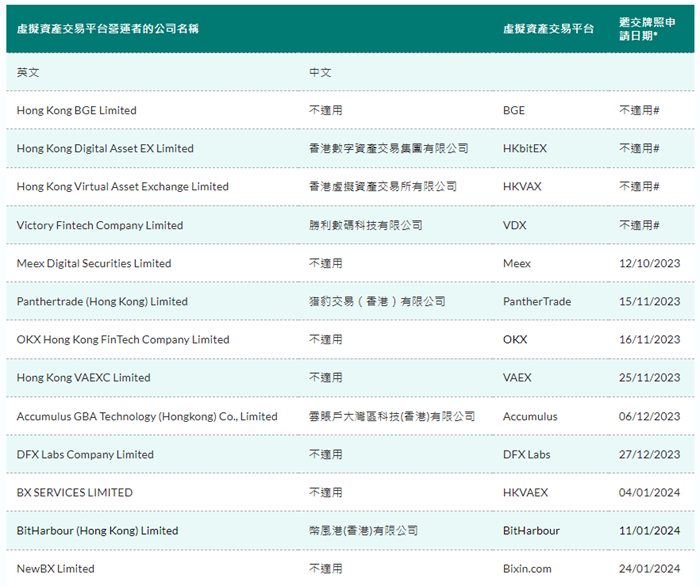Click '不適用#' in the Hong Kong BGE row

[x=639, y=110]
